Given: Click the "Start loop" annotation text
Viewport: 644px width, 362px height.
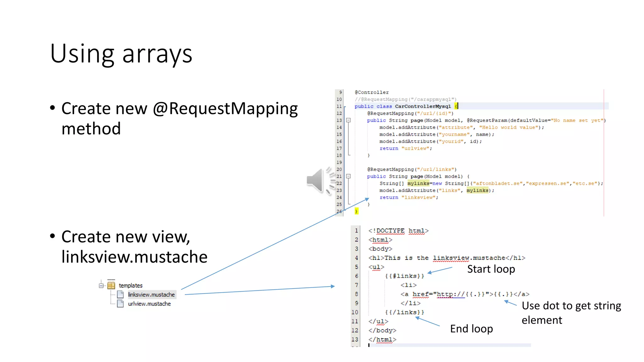Looking at the screenshot, I should 491,269.
